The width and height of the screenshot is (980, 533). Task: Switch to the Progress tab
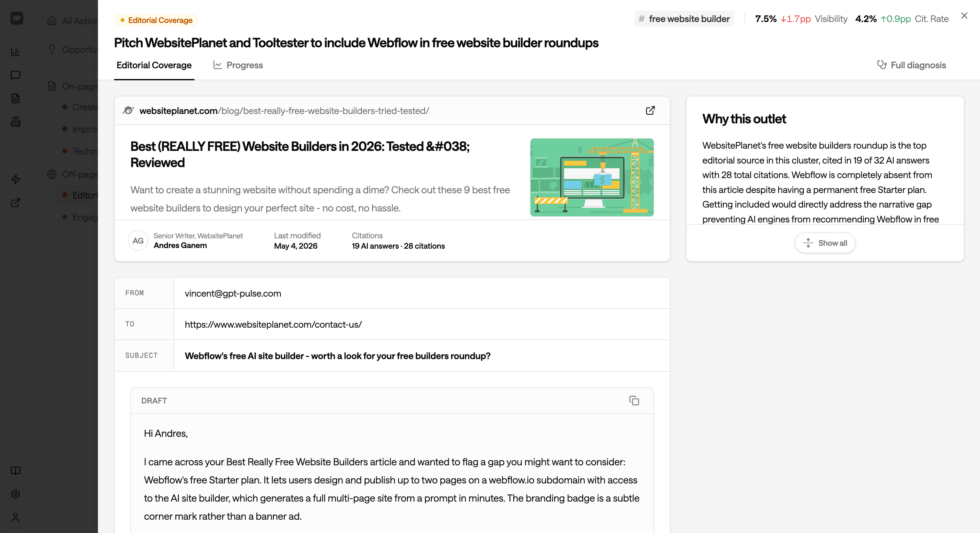[238, 65]
